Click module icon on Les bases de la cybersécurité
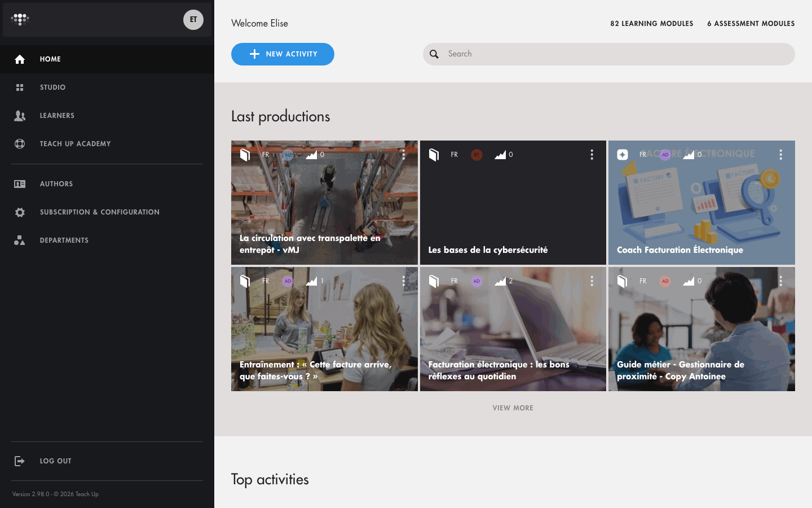Viewport: 812px width, 508px height. [434, 155]
